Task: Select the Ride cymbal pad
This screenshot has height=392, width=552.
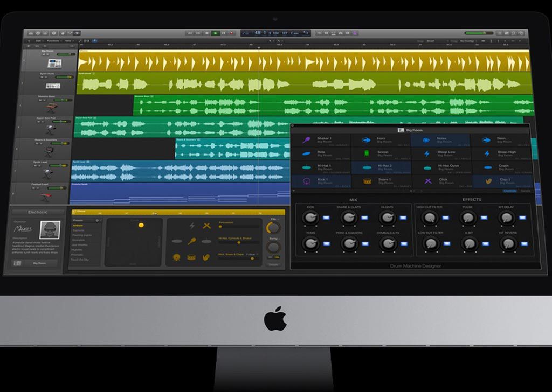Action: (x=321, y=153)
